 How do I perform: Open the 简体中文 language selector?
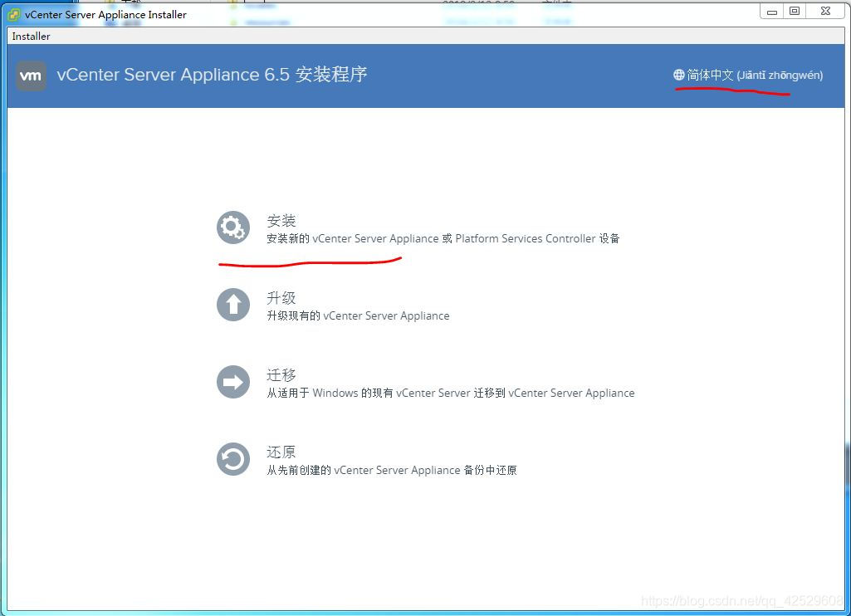pos(748,75)
